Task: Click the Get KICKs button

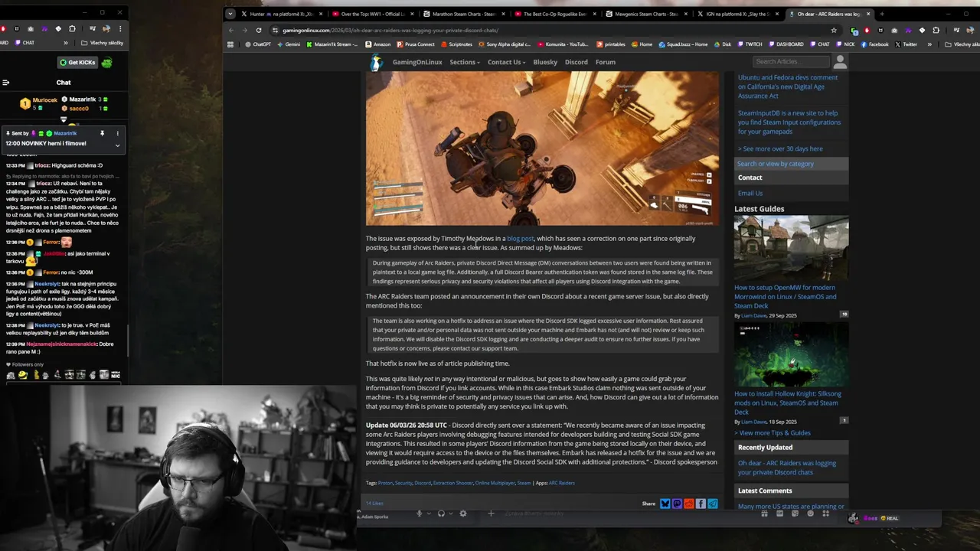Action: click(77, 63)
